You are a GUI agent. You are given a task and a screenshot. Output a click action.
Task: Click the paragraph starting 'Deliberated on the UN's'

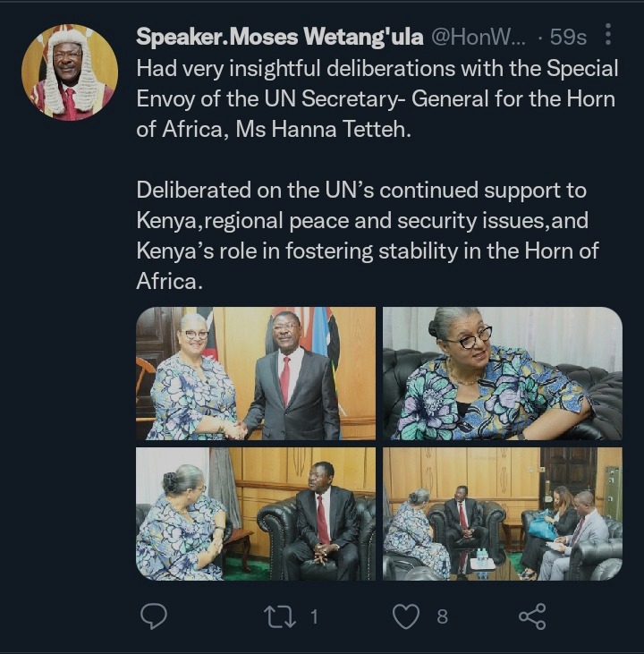[368, 235]
